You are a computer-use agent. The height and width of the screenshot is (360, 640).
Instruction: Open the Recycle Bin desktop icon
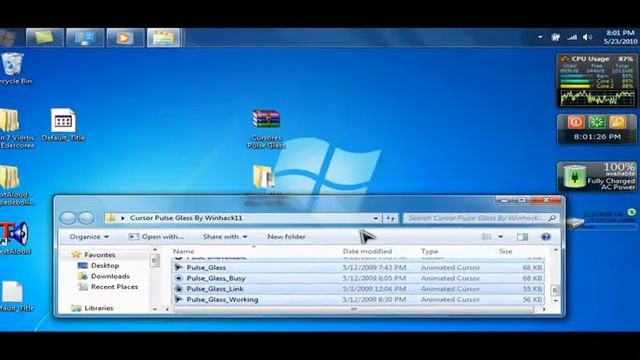13,68
